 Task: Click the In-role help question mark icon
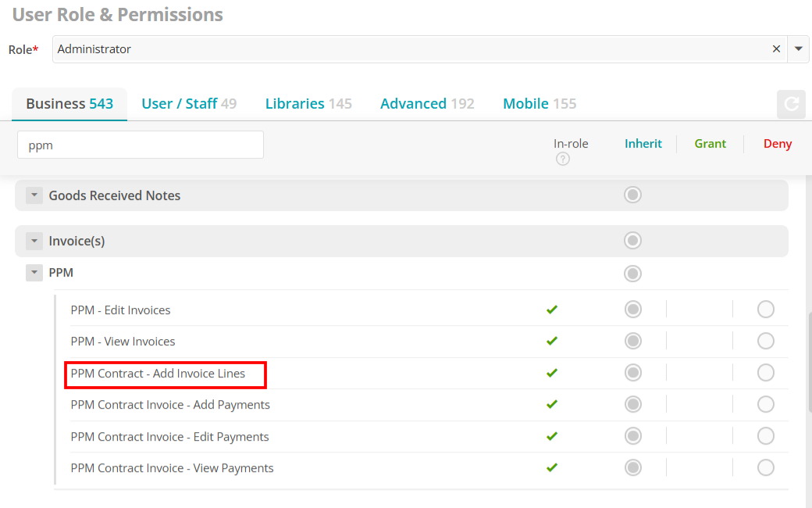click(x=563, y=159)
